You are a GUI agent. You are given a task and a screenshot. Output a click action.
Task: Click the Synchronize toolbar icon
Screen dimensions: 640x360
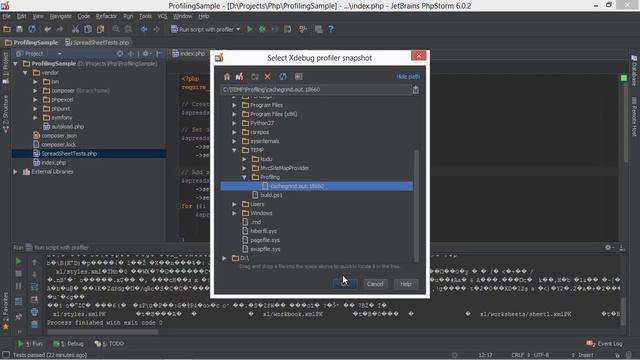click(32, 29)
